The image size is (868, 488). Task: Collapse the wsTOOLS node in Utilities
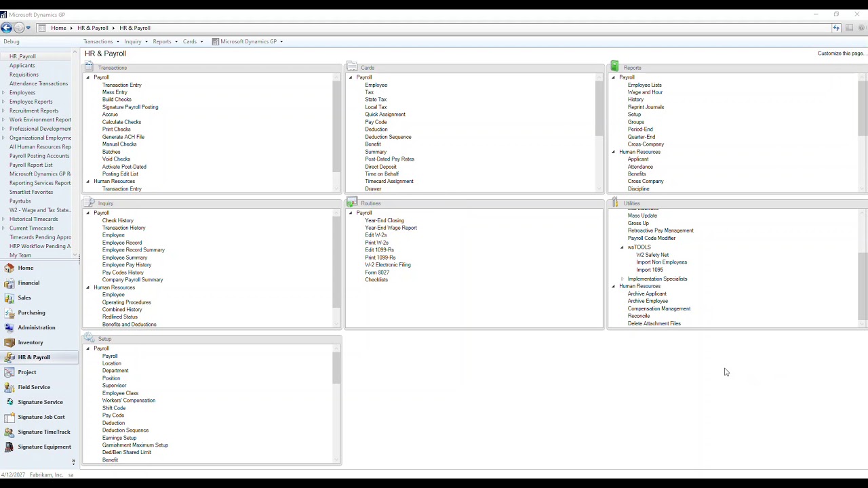tap(622, 247)
